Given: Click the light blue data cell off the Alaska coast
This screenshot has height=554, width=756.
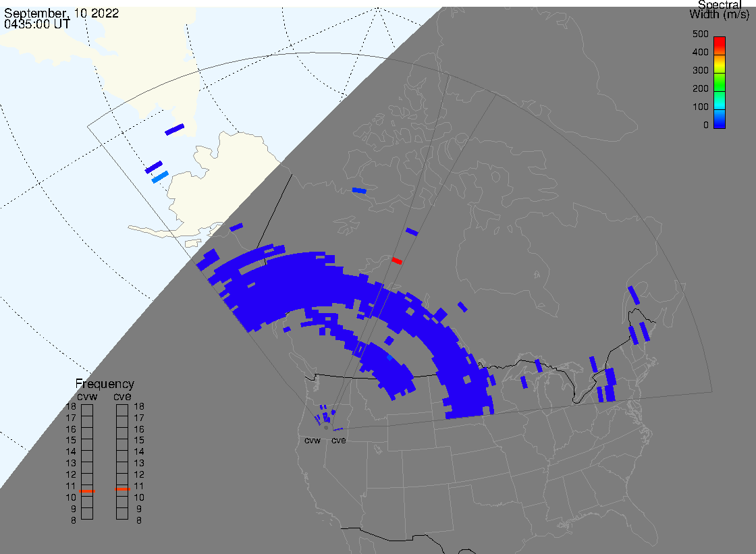Looking at the screenshot, I should 160,177.
